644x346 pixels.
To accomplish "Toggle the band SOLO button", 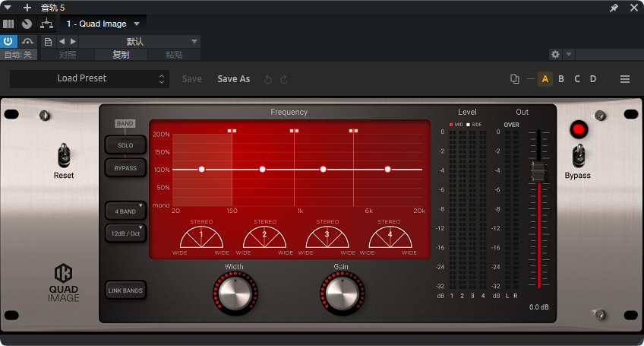I will 125,145.
